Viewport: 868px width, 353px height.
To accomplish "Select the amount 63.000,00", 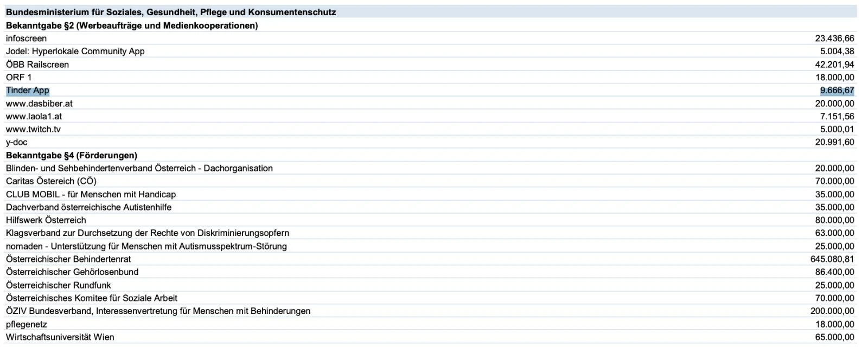I will [x=834, y=233].
